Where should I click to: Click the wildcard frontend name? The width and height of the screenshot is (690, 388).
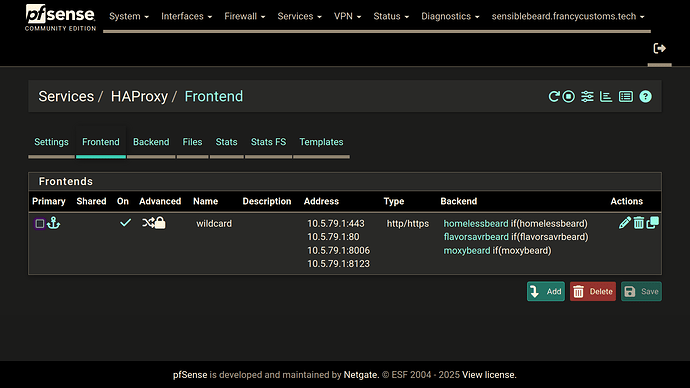coord(214,223)
